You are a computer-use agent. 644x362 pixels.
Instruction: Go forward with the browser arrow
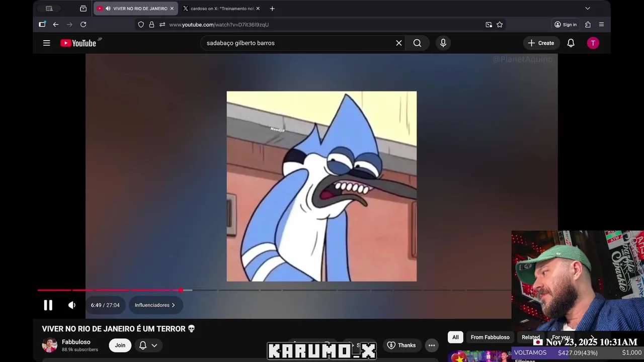69,25
